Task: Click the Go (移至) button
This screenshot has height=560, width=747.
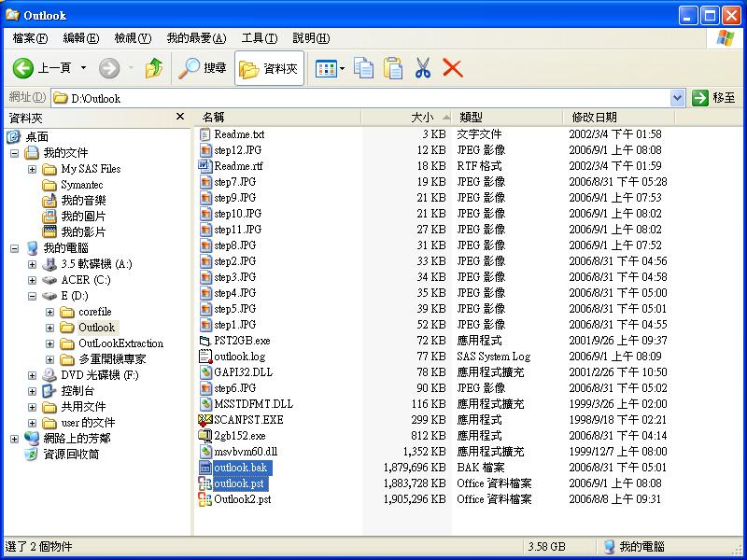Action: point(713,98)
